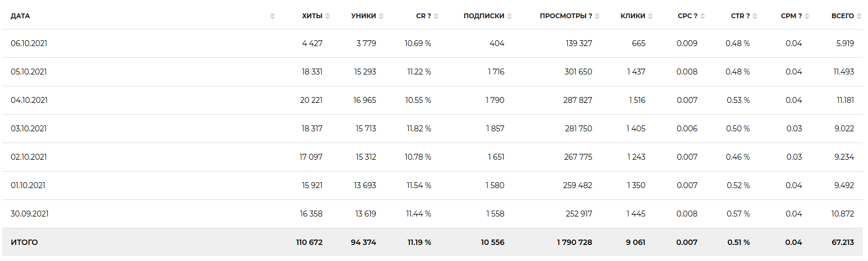
Task: Click sort arrows beside ПРОСМОТРЫ
Action: (x=597, y=16)
